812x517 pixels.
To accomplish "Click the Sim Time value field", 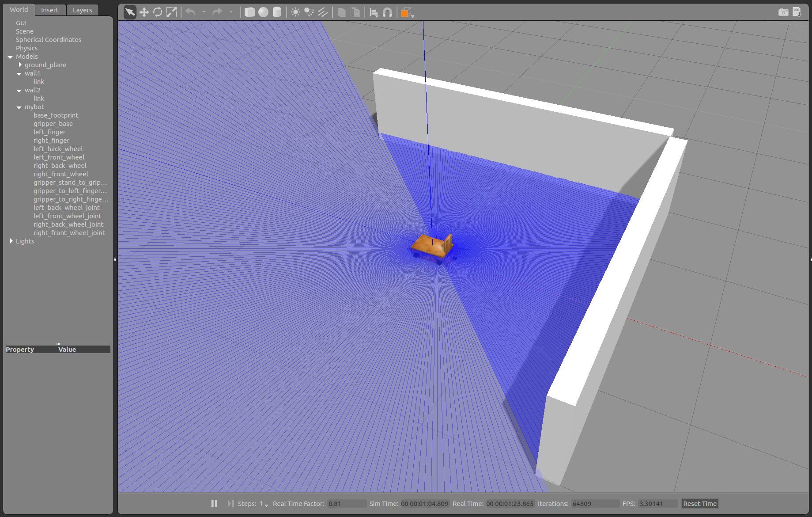I will point(425,504).
